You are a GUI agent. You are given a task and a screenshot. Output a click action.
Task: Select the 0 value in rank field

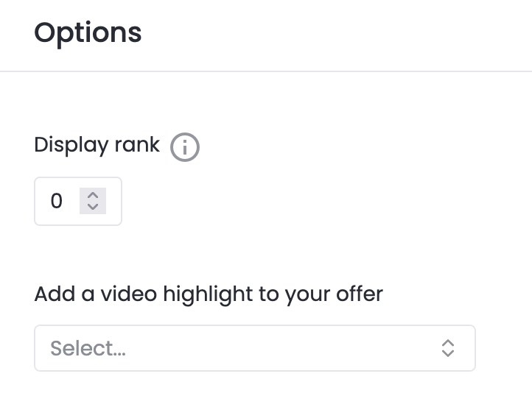click(57, 201)
